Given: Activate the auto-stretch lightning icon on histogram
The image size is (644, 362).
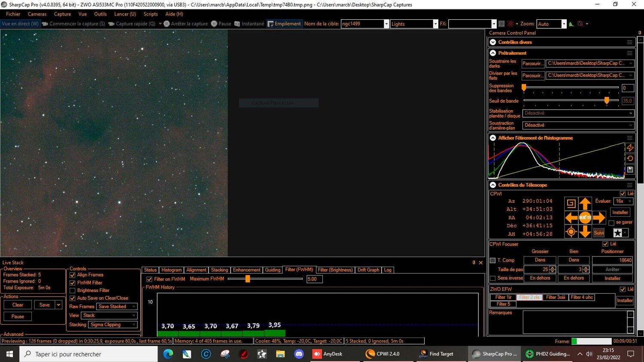Looking at the screenshot, I should click(x=630, y=148).
